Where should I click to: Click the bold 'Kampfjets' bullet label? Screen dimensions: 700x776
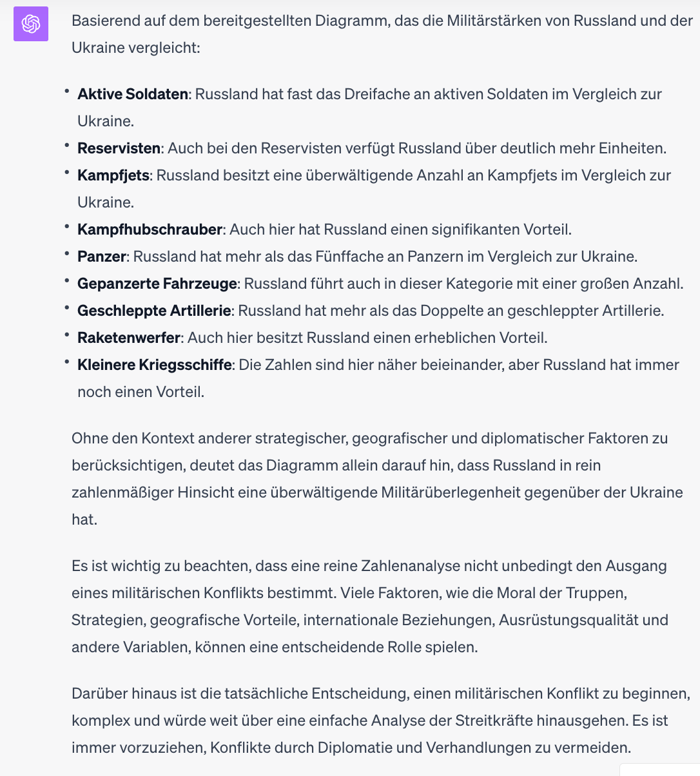click(113, 175)
